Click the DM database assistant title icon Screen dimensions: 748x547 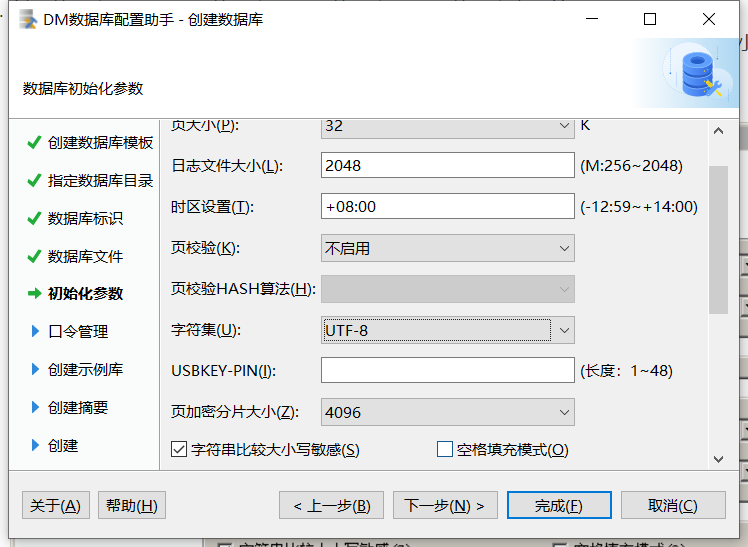pos(25,19)
